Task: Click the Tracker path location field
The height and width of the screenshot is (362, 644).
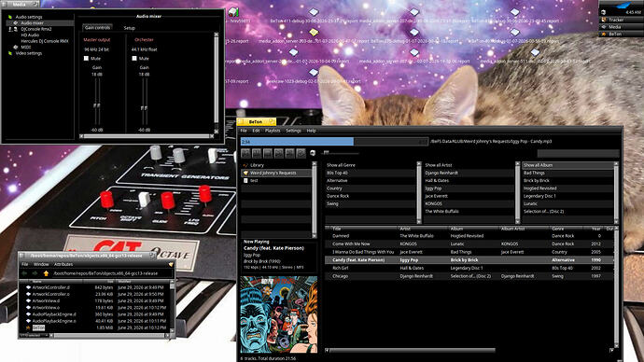Action: tap(112, 273)
